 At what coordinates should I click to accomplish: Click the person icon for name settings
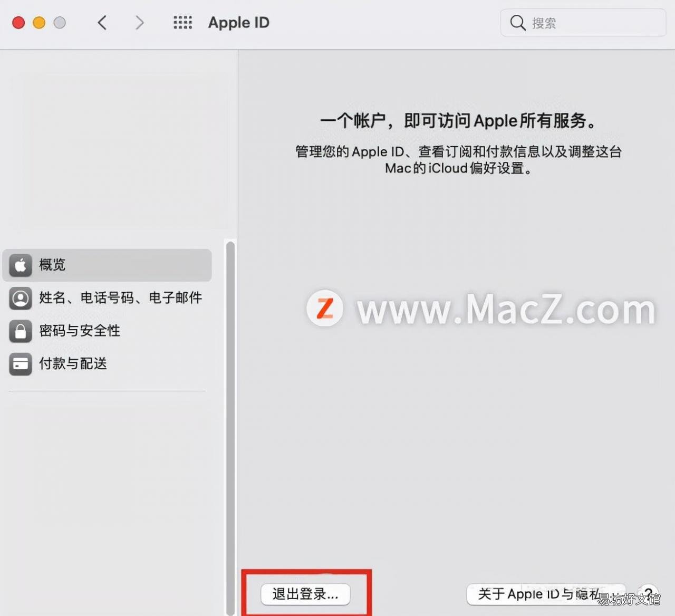click(21, 298)
